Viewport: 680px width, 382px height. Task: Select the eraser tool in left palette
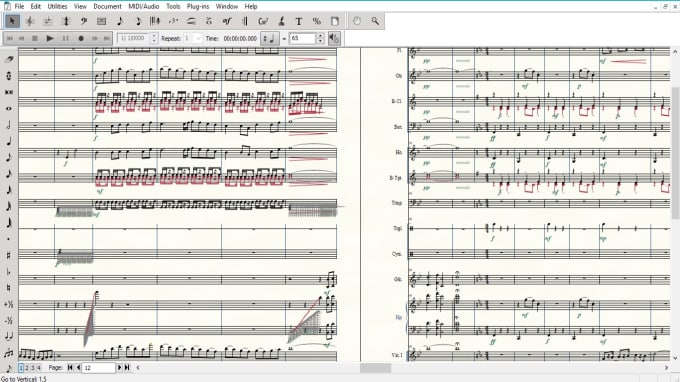[9, 59]
